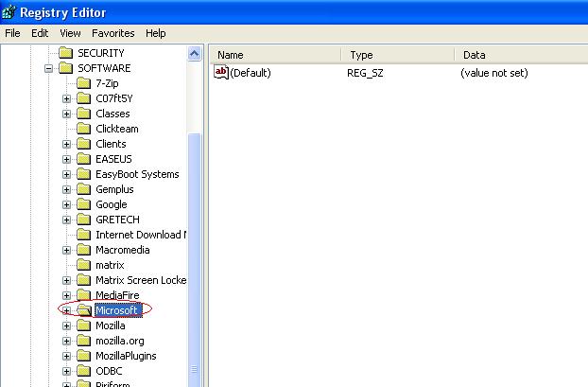The width and height of the screenshot is (588, 387).
Task: Sort by the Type column header
Action: (398, 55)
